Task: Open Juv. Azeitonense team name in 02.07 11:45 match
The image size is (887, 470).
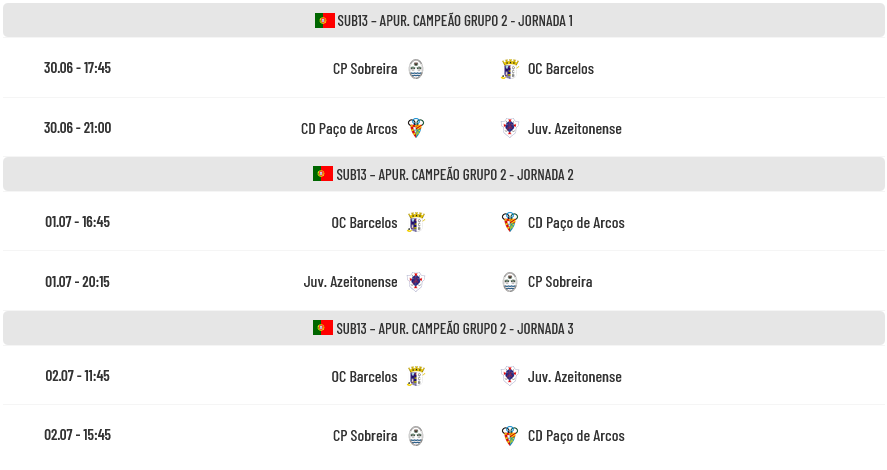Action: click(575, 377)
